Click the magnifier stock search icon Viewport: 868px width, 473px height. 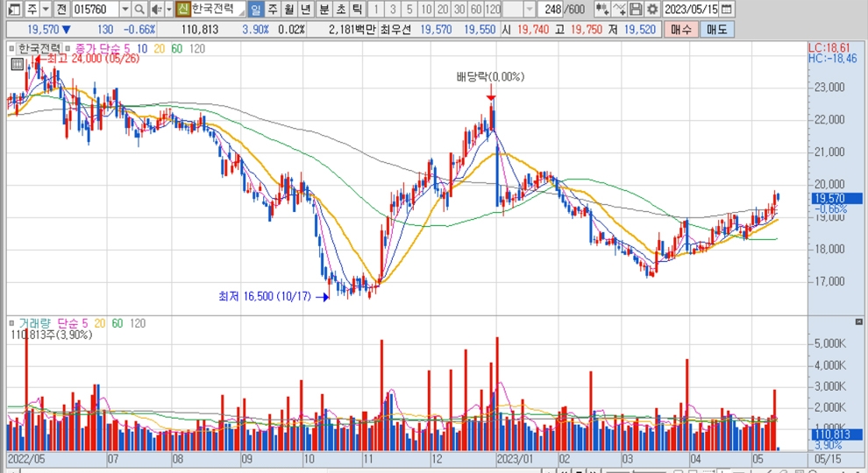139,9
